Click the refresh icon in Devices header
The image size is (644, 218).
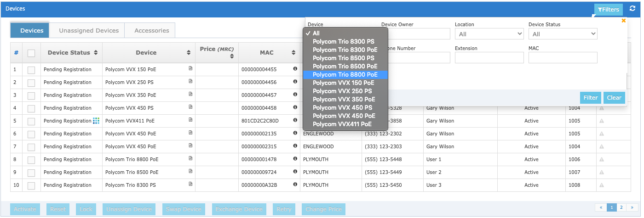(633, 9)
